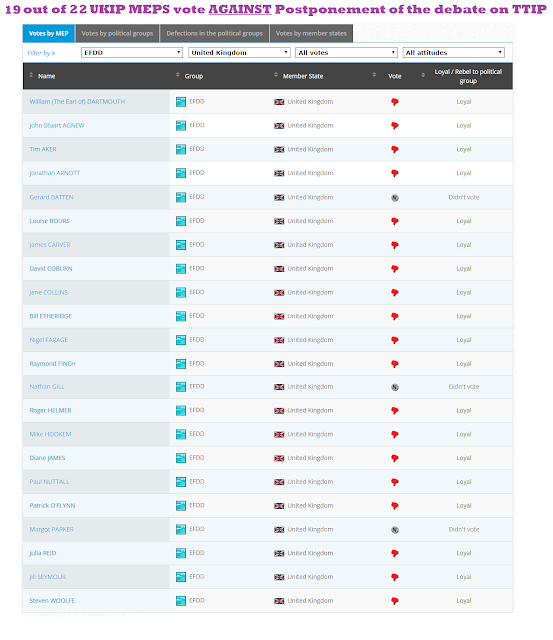Click the EFDD group logo beside Tim AKER
The image size is (553, 640).
click(181, 149)
